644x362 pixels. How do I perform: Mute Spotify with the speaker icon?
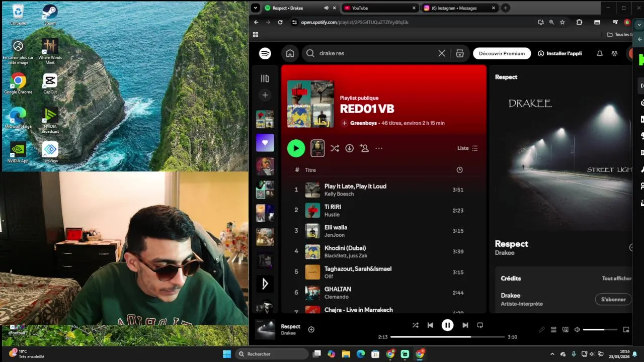pos(577,330)
